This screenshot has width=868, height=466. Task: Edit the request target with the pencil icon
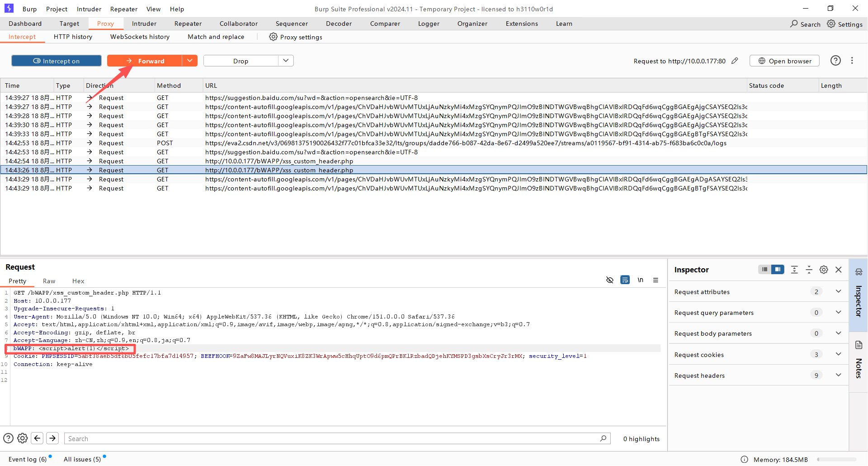click(735, 61)
